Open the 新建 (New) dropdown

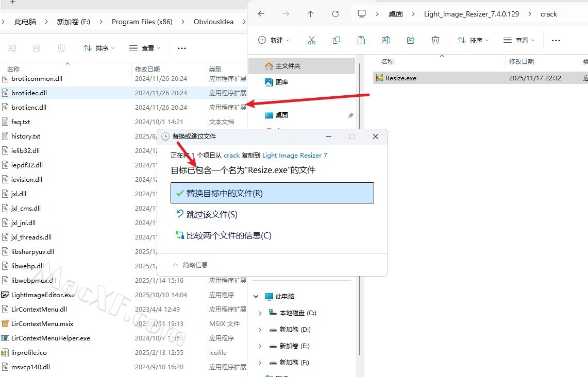[274, 40]
